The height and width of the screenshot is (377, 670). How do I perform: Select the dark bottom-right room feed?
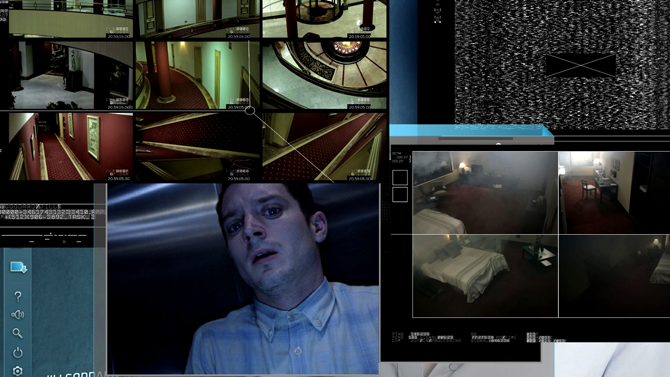click(x=614, y=276)
